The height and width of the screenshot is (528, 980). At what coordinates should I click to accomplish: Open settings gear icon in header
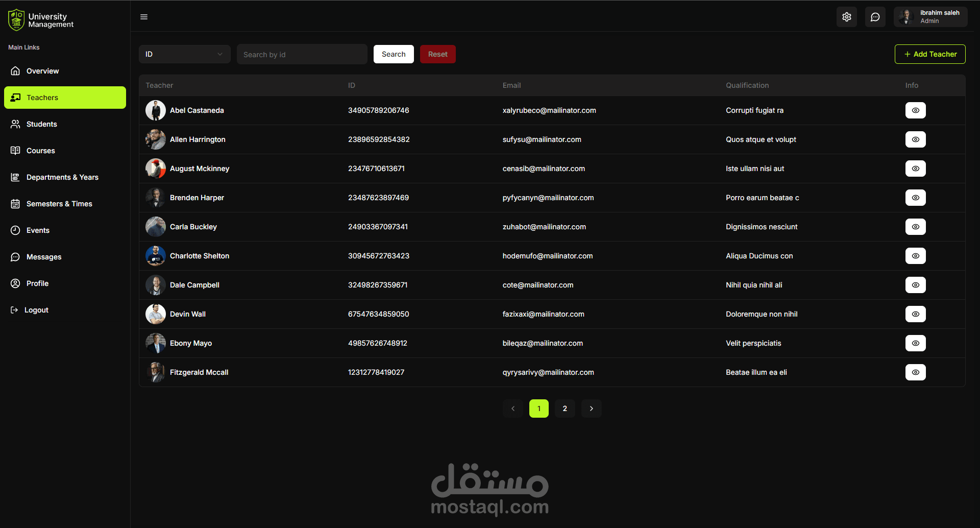[x=847, y=17]
